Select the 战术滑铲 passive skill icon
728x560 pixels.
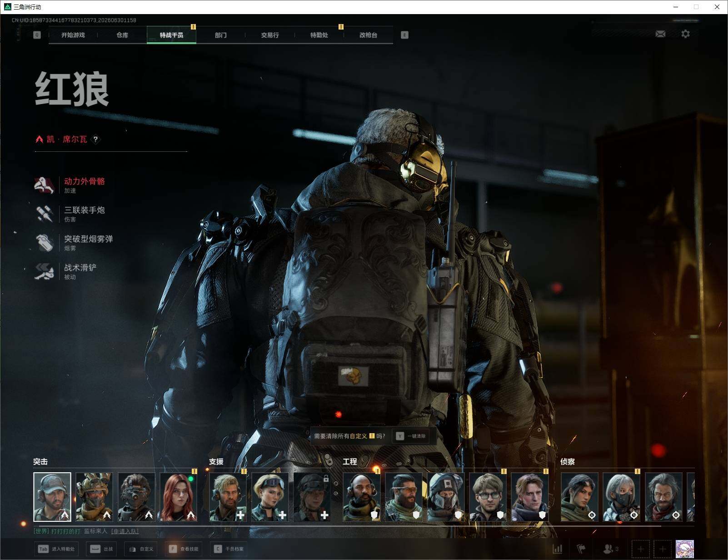(x=44, y=271)
